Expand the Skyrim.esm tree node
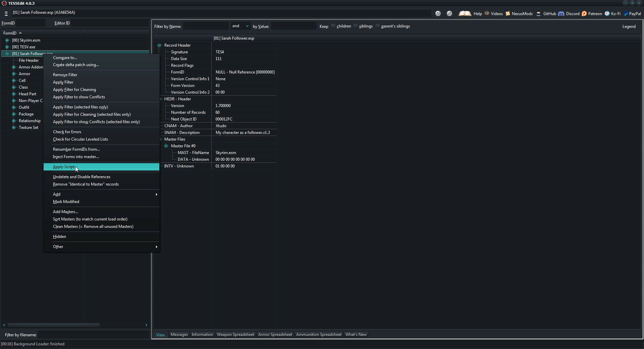This screenshot has height=349, width=644. pos(7,40)
